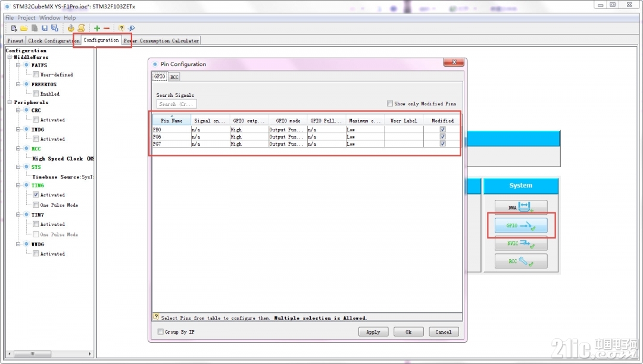Click the Save Project floppy icon
This screenshot has height=364, width=643.
[45, 29]
